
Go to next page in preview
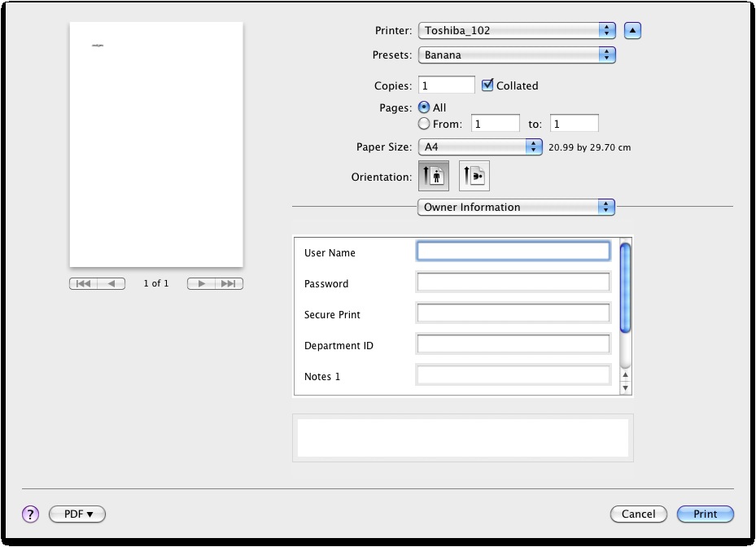coord(201,283)
